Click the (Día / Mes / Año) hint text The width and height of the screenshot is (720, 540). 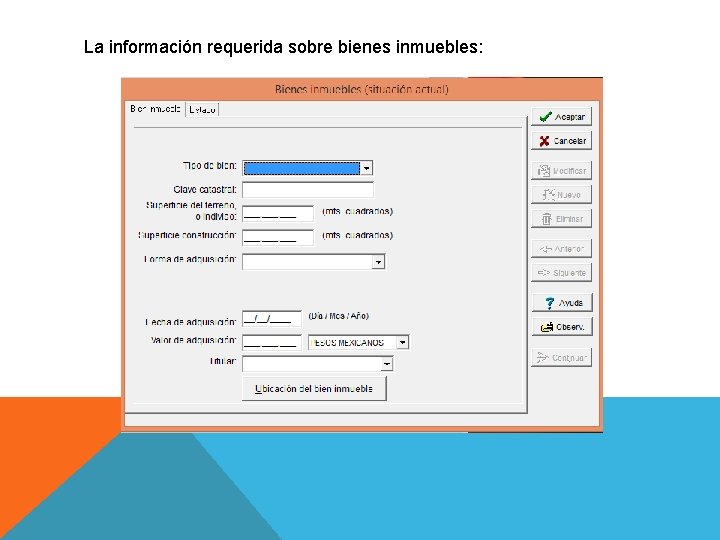click(338, 316)
